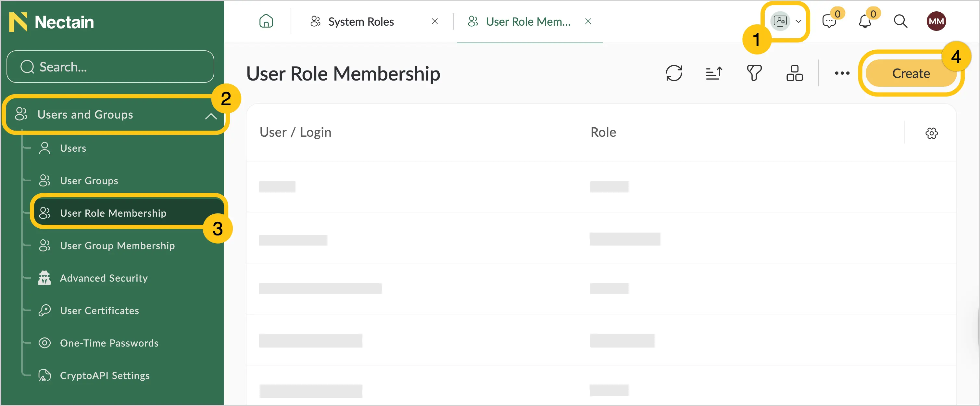This screenshot has width=980, height=406.
Task: Click the global search magnifier icon
Action: [900, 21]
